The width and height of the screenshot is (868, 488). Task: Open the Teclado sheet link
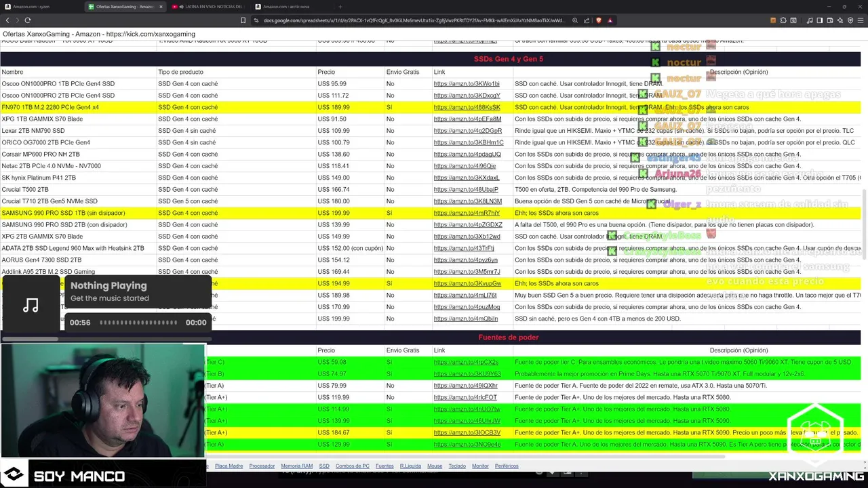[x=457, y=466]
